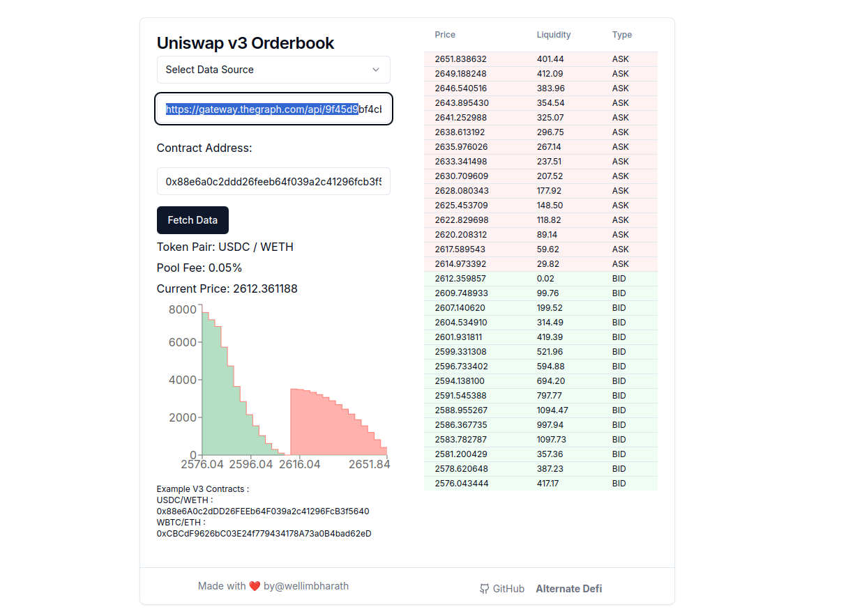Click liquidity value 148.50
This screenshot has height=616, width=855.
pyautogui.click(x=550, y=206)
